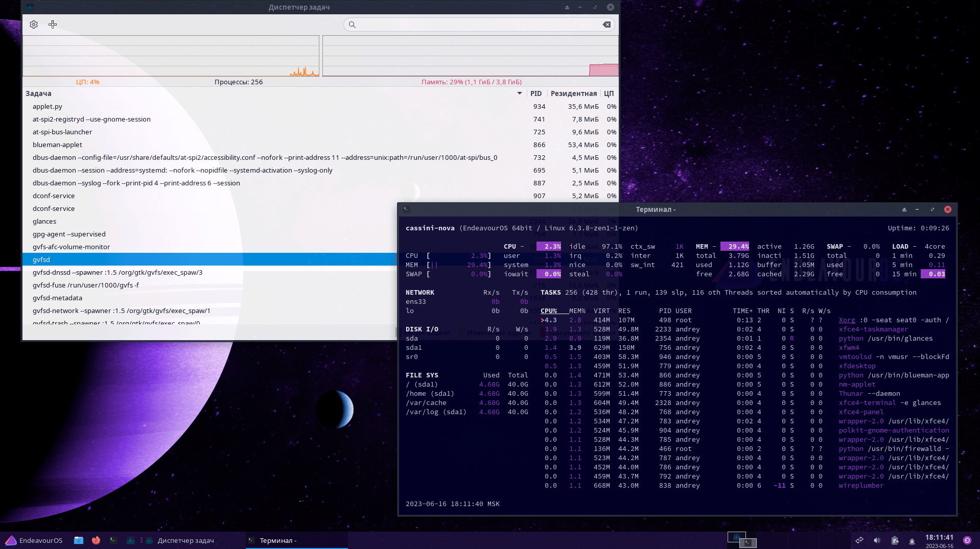Open Task Manager settings gear
The width and height of the screenshot is (980, 549).
pos(34,25)
